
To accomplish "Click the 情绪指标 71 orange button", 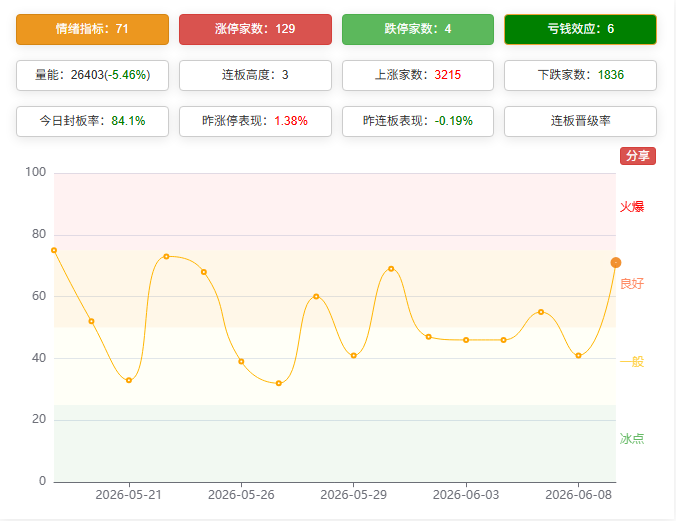I will coord(92,29).
